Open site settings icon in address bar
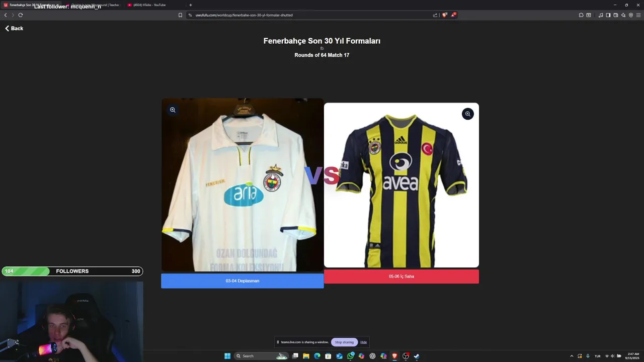The image size is (644, 362). click(190, 15)
